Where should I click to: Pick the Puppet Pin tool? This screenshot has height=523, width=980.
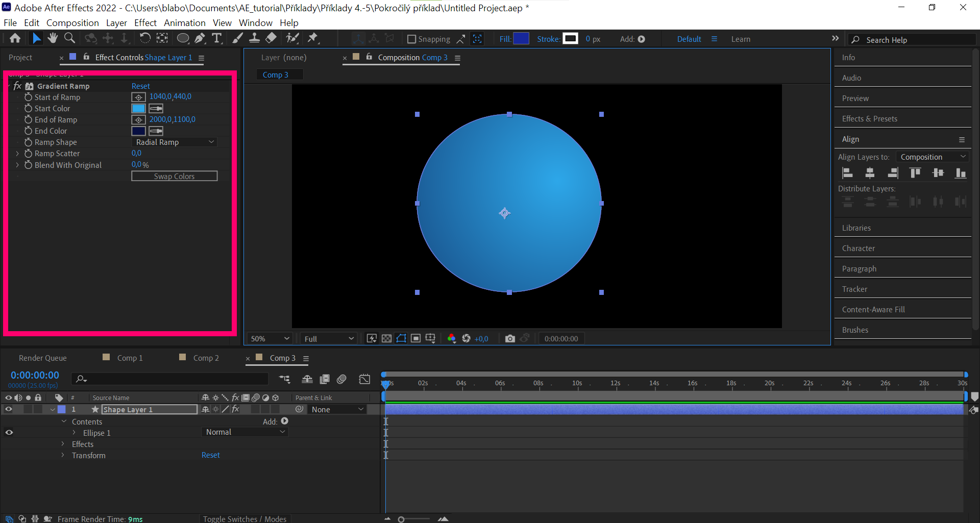(x=312, y=38)
